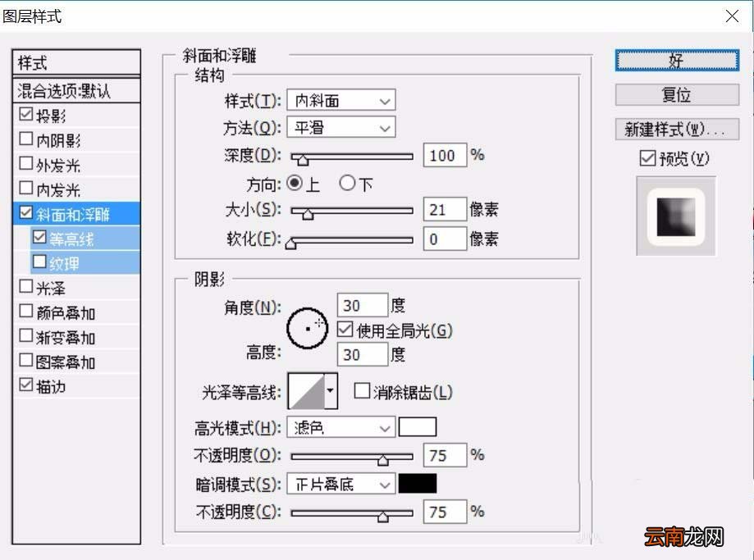
Task: Open the 样式(T) 内斜面 dropdown
Action: pos(341,101)
